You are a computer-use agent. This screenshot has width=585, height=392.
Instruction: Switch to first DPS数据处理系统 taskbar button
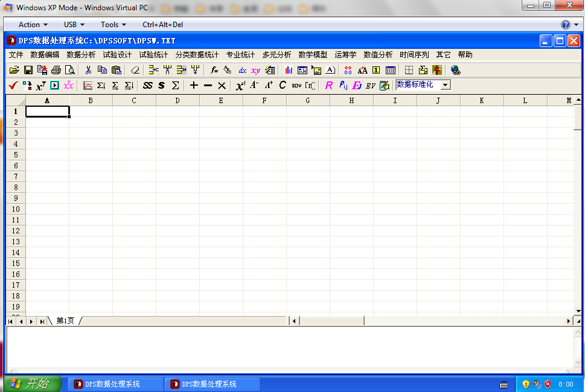116,384
